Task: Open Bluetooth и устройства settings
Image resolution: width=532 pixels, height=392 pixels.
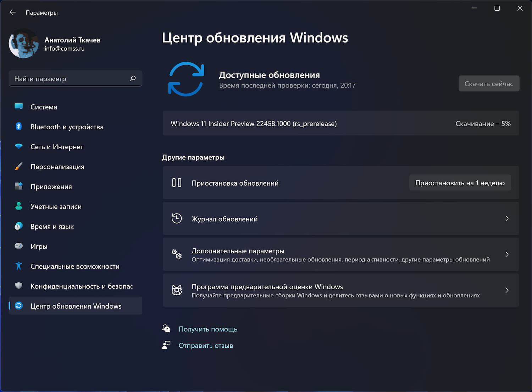Action: pyautogui.click(x=67, y=127)
